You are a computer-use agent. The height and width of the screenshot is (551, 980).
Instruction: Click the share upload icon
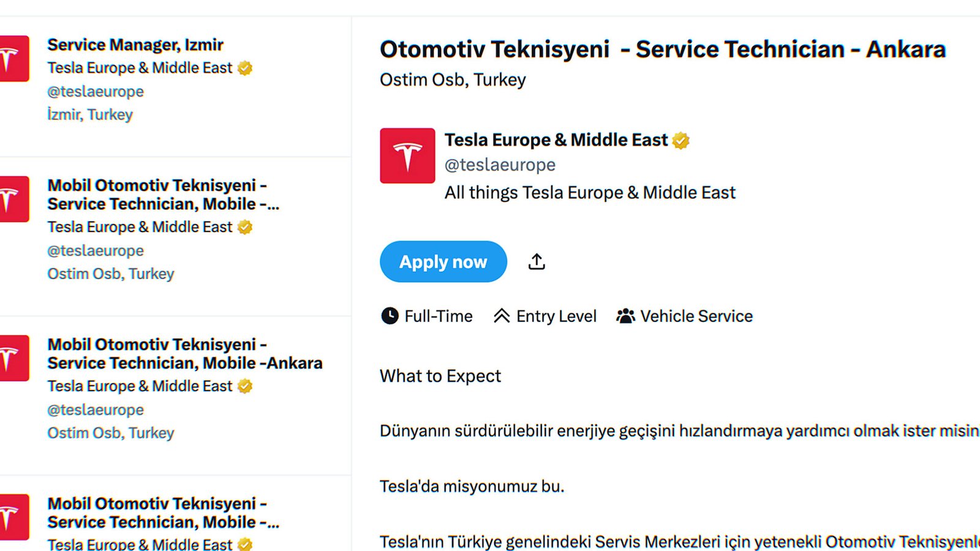pos(537,261)
